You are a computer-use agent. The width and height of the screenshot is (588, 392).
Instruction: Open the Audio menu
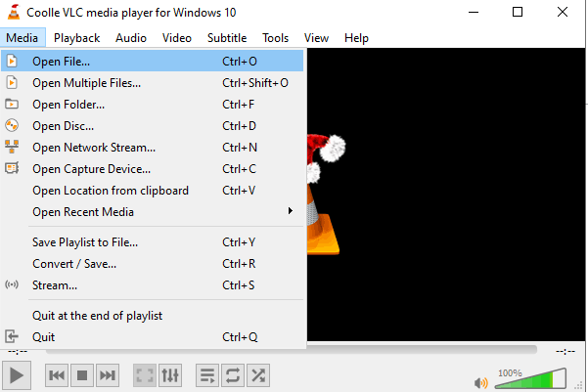coord(131,38)
